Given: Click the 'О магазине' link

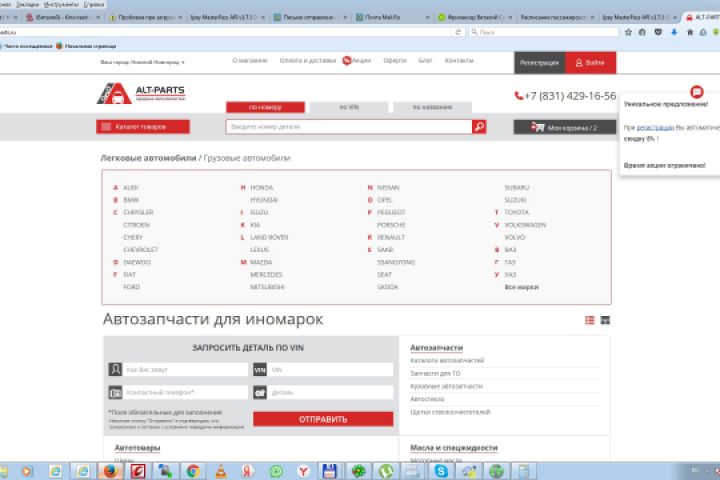Looking at the screenshot, I should click(249, 61).
